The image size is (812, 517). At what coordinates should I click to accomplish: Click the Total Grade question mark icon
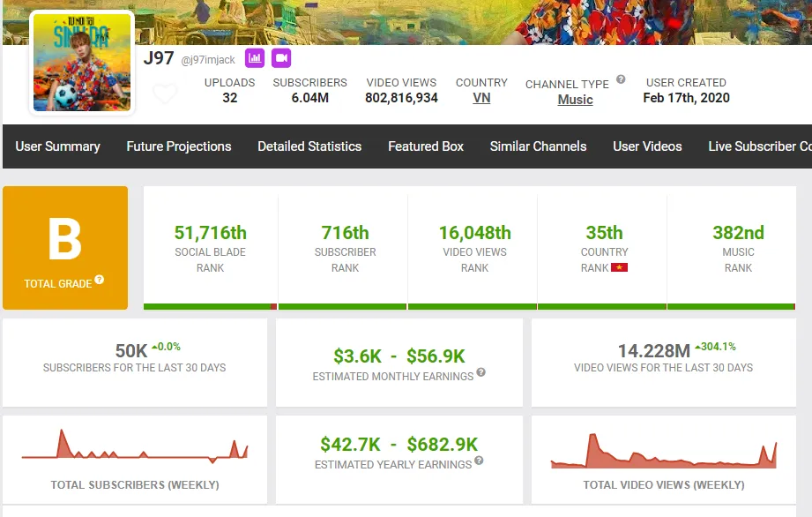pos(100,280)
